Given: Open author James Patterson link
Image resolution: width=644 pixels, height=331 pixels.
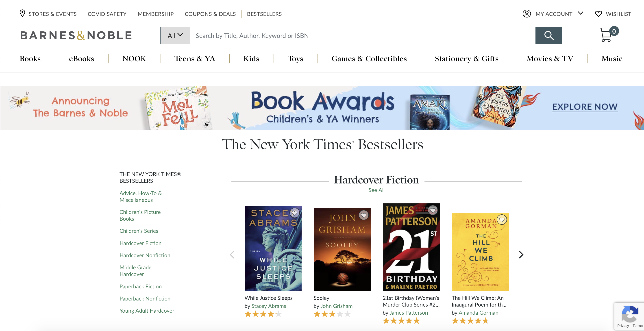Looking at the screenshot, I should click(409, 313).
